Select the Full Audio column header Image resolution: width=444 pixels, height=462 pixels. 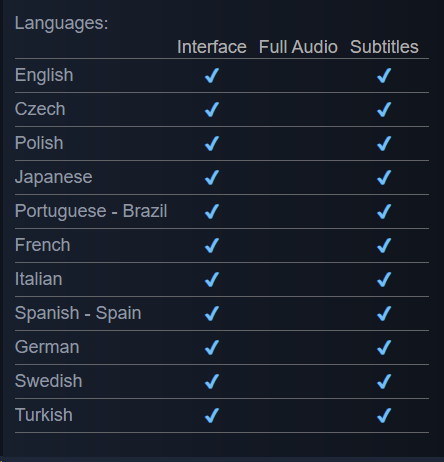point(298,47)
